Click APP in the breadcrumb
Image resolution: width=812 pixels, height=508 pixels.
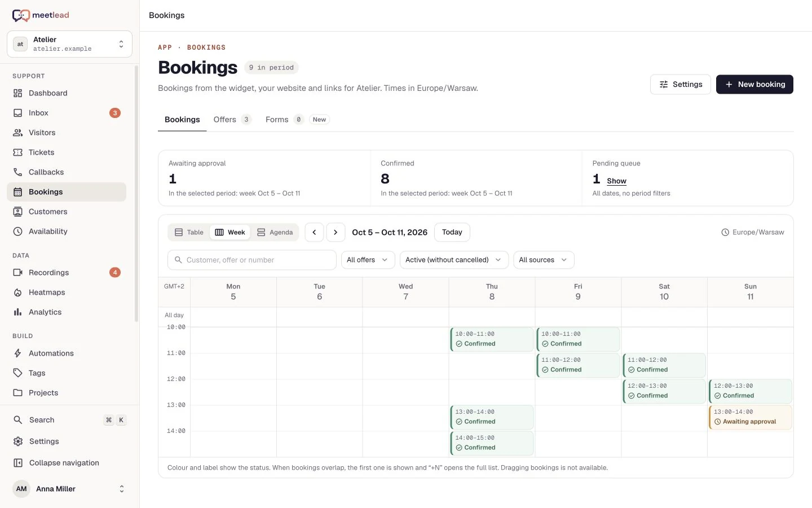pos(165,47)
